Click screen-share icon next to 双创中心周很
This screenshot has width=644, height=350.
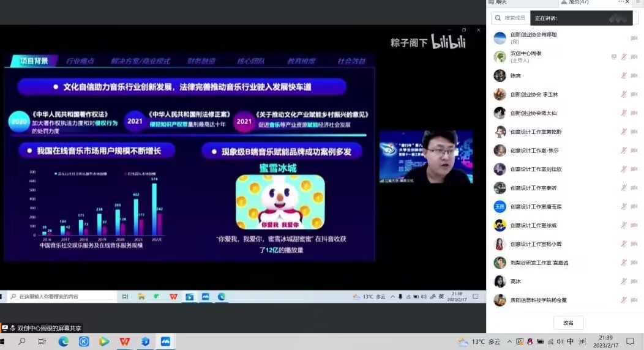click(614, 57)
